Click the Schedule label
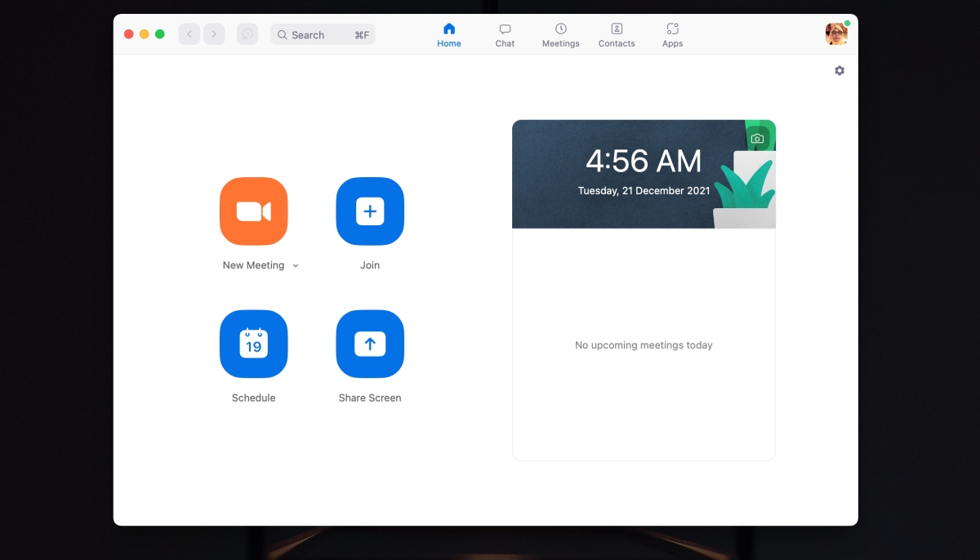The height and width of the screenshot is (560, 980). click(253, 398)
